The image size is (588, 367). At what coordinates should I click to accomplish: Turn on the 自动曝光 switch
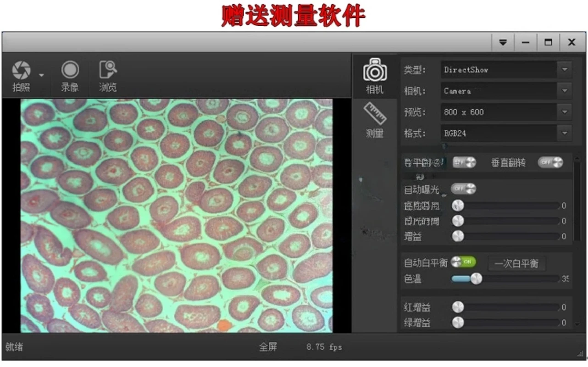[x=464, y=189]
